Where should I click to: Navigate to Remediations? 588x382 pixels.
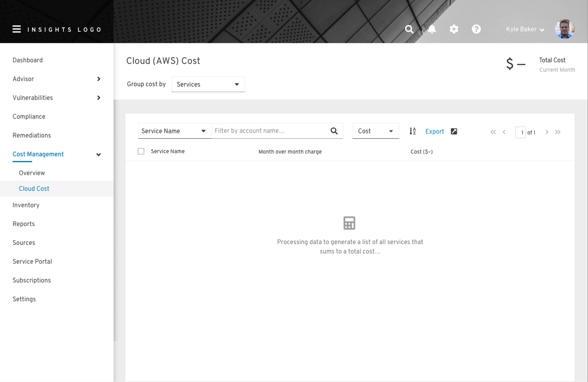(32, 135)
